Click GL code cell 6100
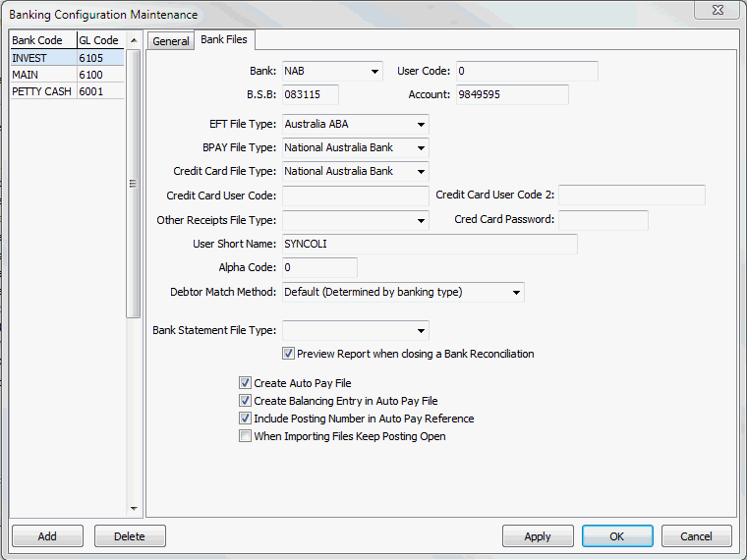 tap(100, 75)
